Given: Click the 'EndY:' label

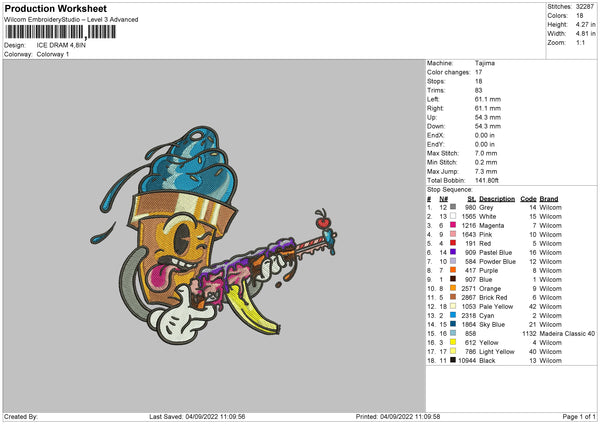Looking at the screenshot, I should pyautogui.click(x=435, y=144).
